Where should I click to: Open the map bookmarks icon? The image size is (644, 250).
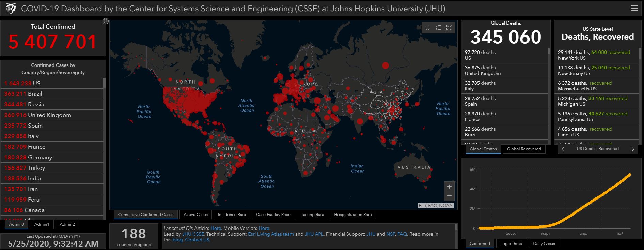(x=427, y=28)
